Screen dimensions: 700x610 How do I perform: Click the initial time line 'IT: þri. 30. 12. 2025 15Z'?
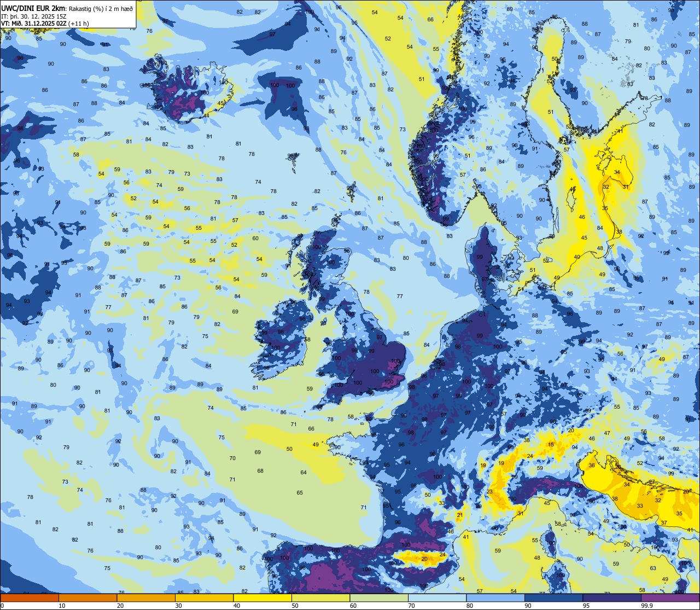[x=34, y=16]
